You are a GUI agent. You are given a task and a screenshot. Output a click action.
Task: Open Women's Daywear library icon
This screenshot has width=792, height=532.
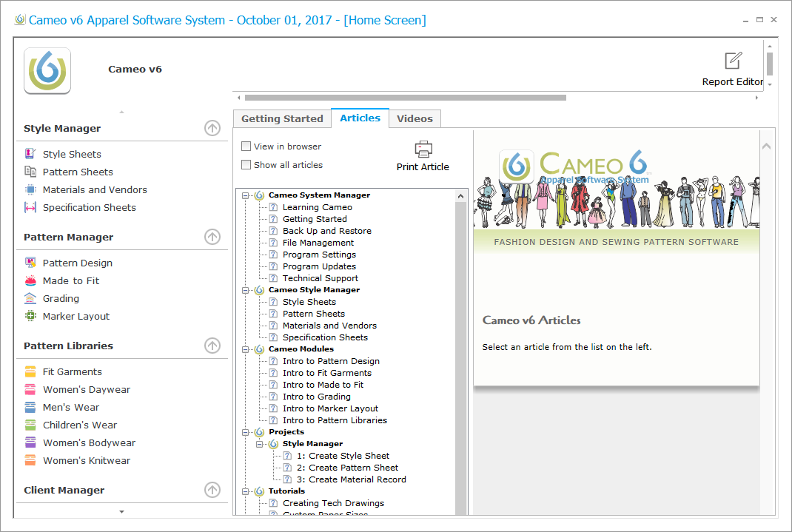[x=30, y=389]
